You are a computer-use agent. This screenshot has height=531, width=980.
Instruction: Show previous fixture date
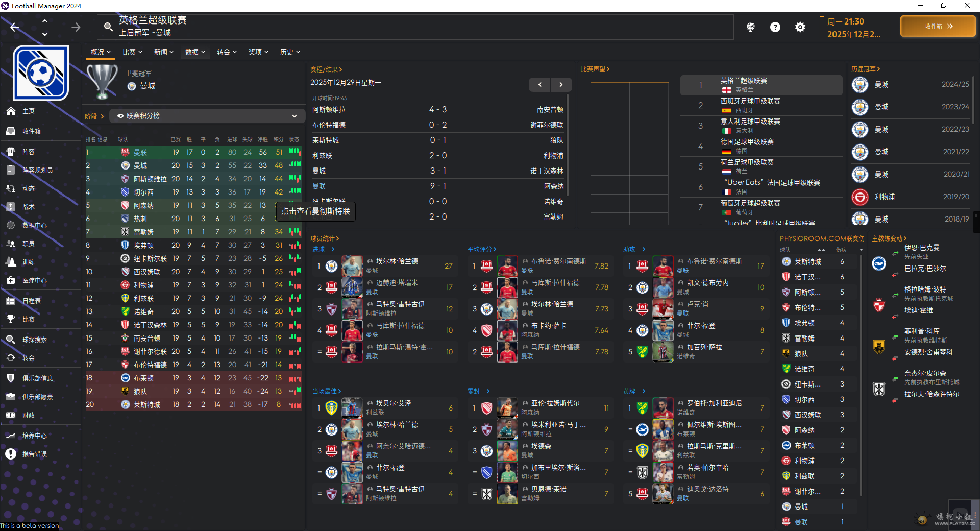[540, 85]
